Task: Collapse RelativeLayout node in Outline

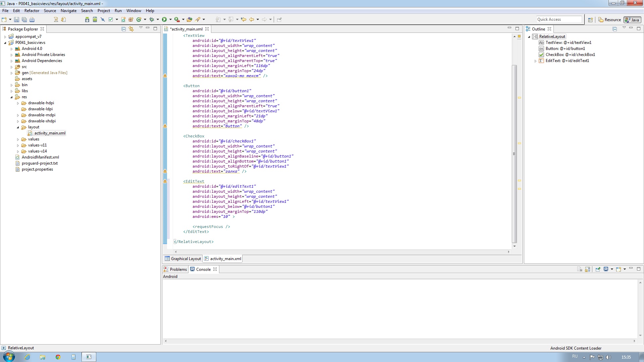Action: pos(529,37)
